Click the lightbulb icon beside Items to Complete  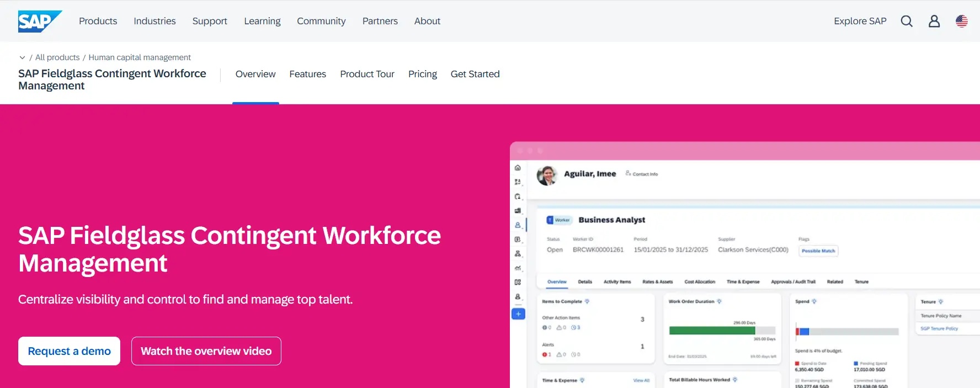[x=587, y=301]
